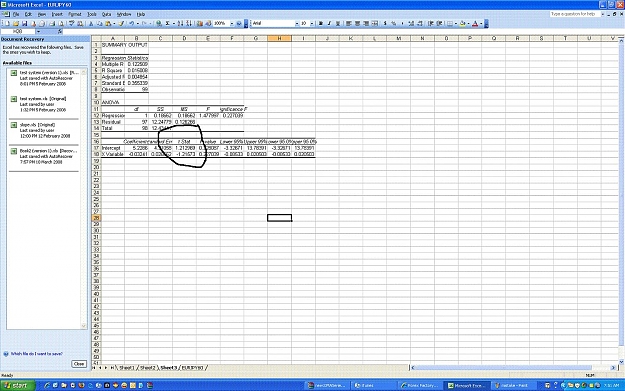Close the Document Recovery pane
Screen dimensions: 625x391
(x=79, y=363)
